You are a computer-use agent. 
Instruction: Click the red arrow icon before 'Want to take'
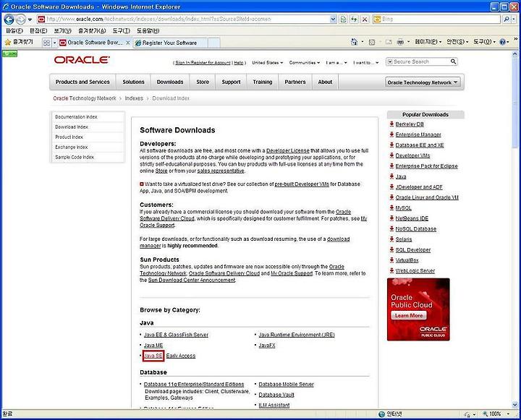[x=142, y=184]
